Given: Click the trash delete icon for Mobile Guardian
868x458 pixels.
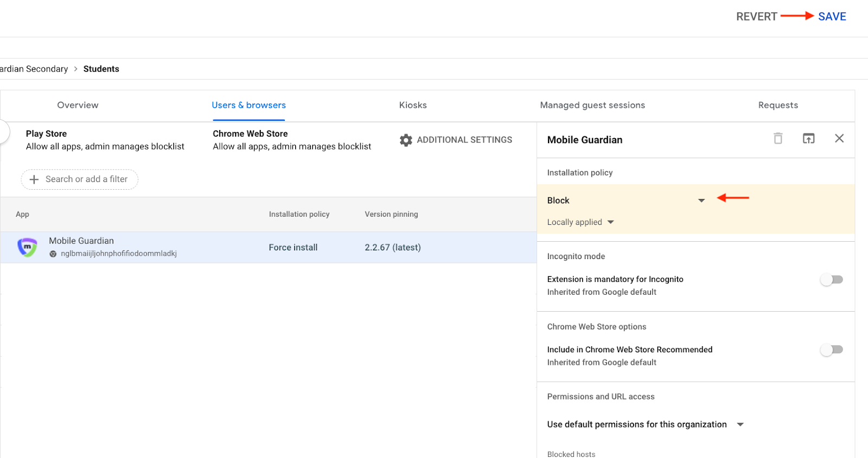Looking at the screenshot, I should tap(778, 138).
